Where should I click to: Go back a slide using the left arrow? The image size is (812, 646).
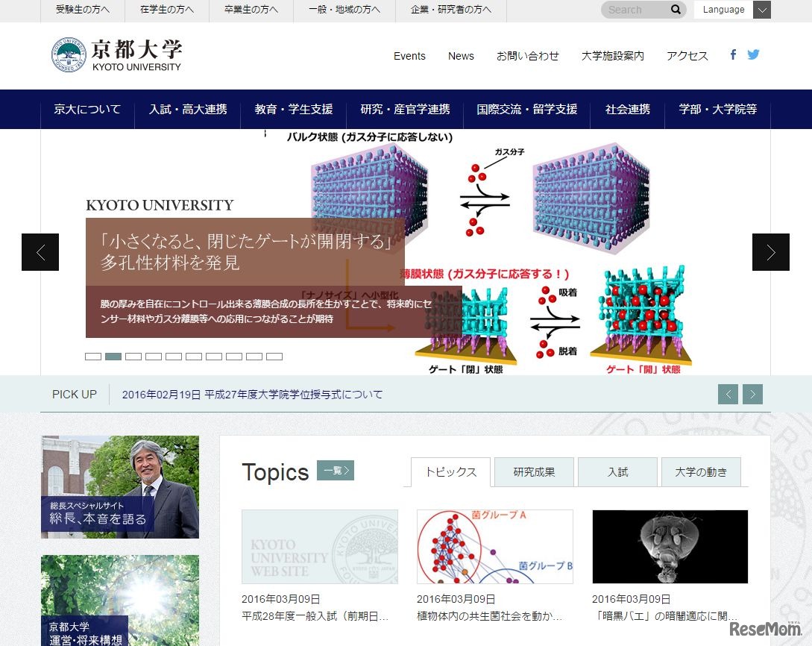tap(40, 252)
